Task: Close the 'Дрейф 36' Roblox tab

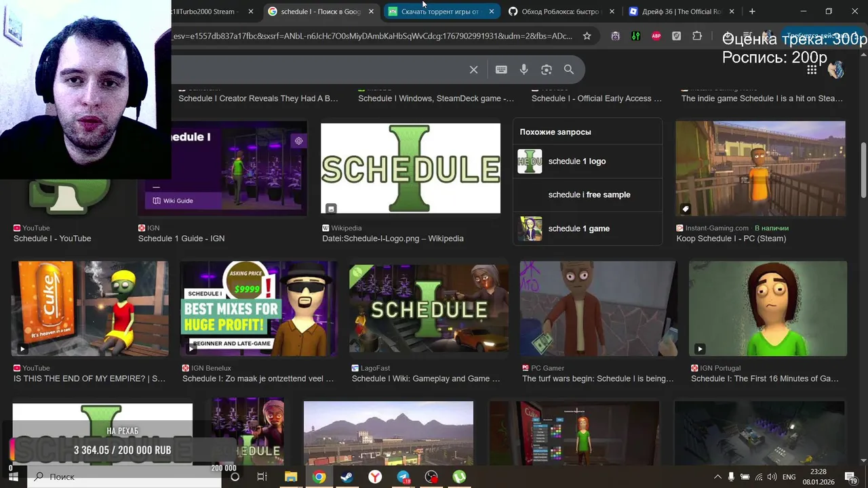Action: coord(732,12)
